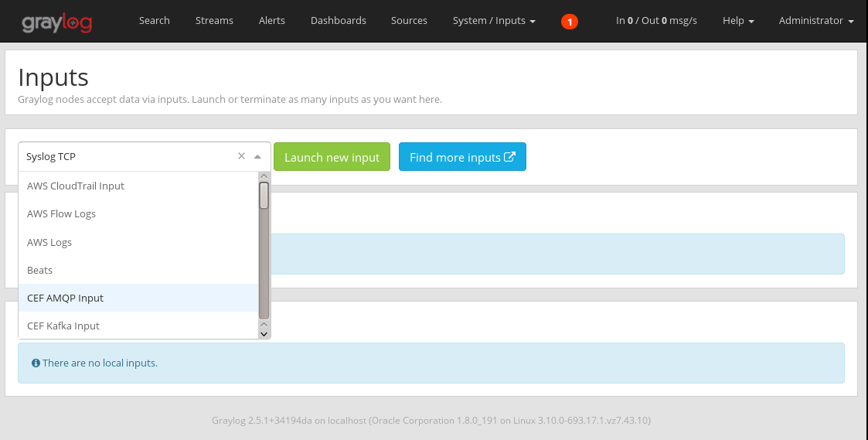Open the In/Out msg/s throughput indicator

point(656,21)
